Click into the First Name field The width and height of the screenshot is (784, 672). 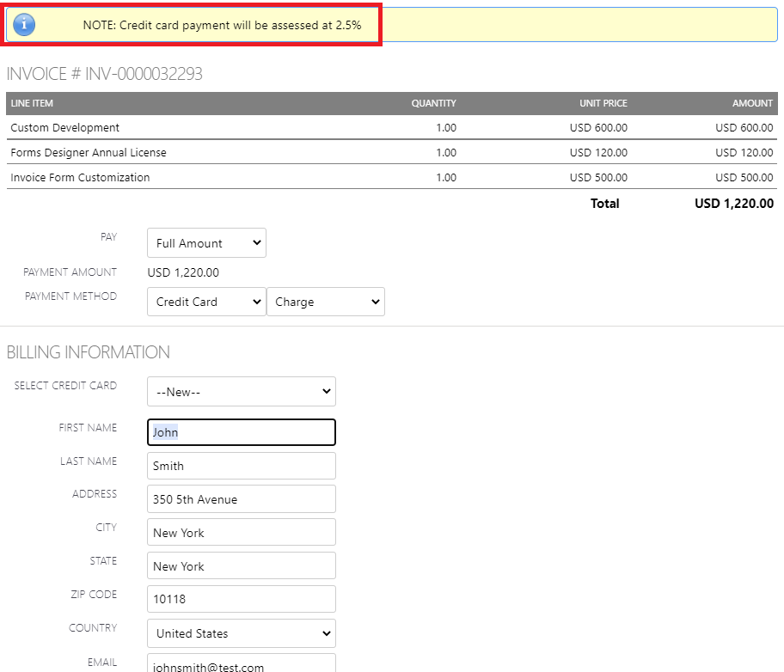tap(241, 432)
